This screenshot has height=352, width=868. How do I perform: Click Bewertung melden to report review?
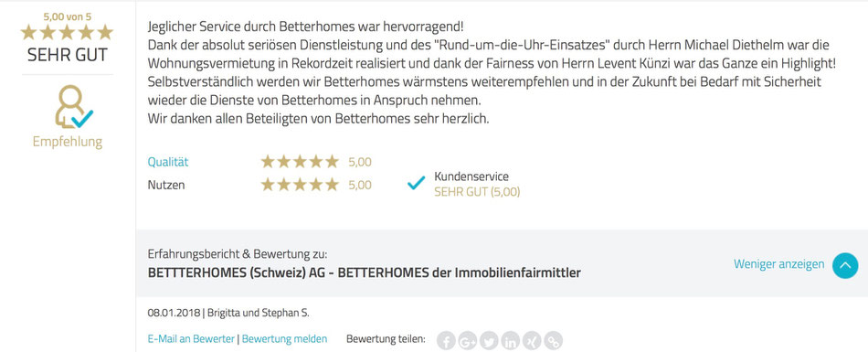point(284,338)
